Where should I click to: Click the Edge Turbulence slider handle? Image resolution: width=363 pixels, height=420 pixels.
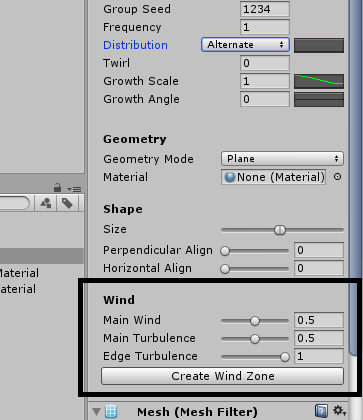[285, 357]
